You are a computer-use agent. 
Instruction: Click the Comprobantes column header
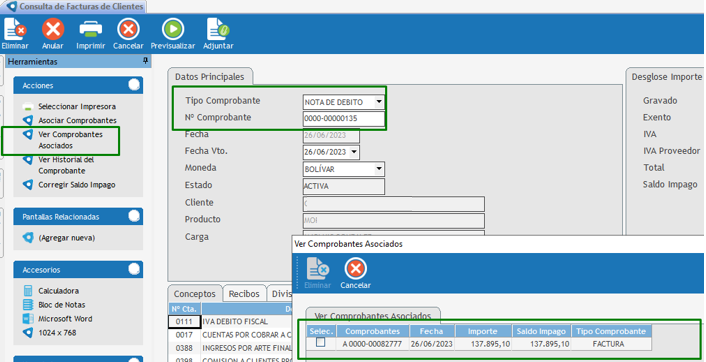372,331
